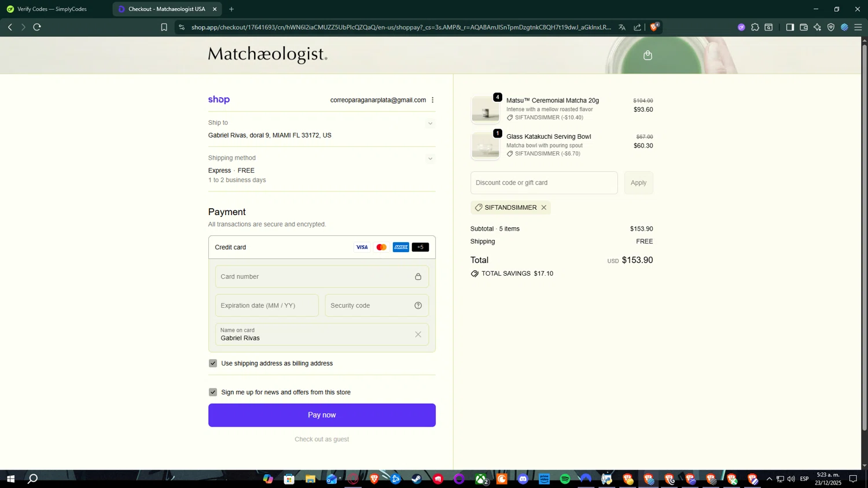The image size is (868, 488).
Task: Show more accepted cards +5 badge
Action: click(x=420, y=247)
